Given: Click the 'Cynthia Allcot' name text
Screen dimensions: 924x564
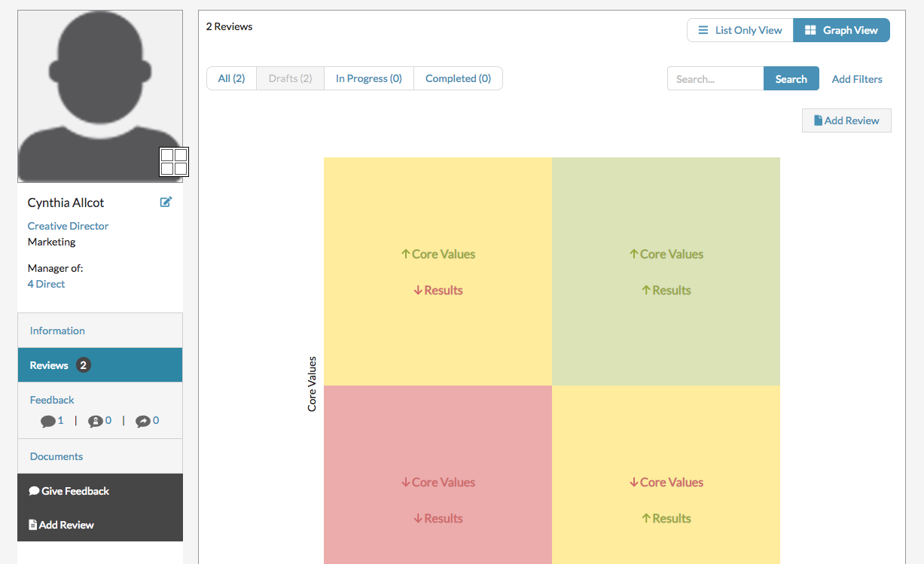Looking at the screenshot, I should 66,203.
